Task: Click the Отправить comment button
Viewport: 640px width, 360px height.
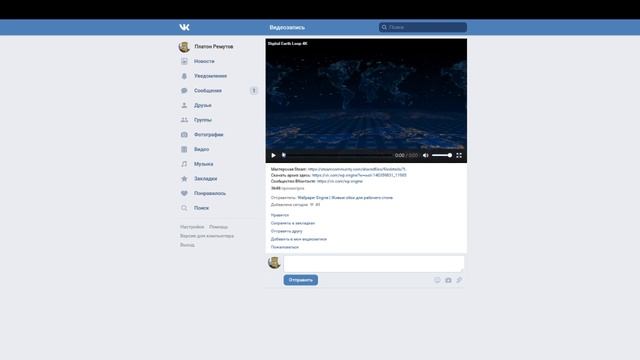Action: (301, 280)
